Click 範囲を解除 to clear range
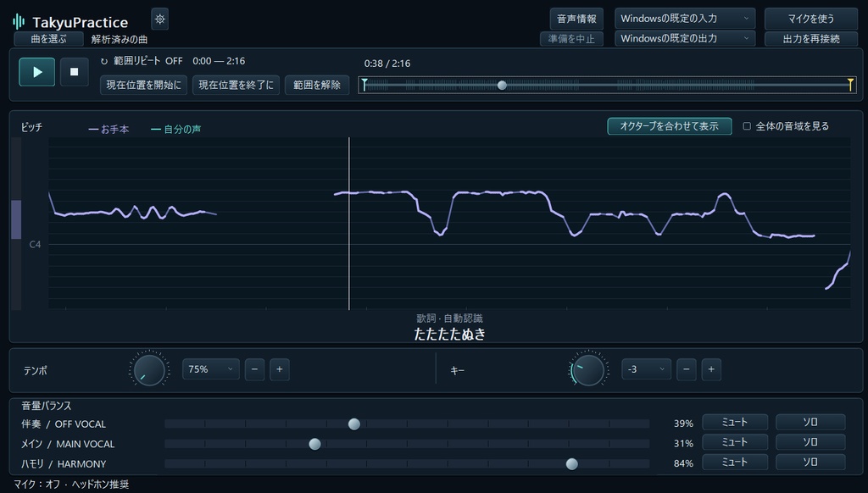The image size is (868, 493). point(317,86)
